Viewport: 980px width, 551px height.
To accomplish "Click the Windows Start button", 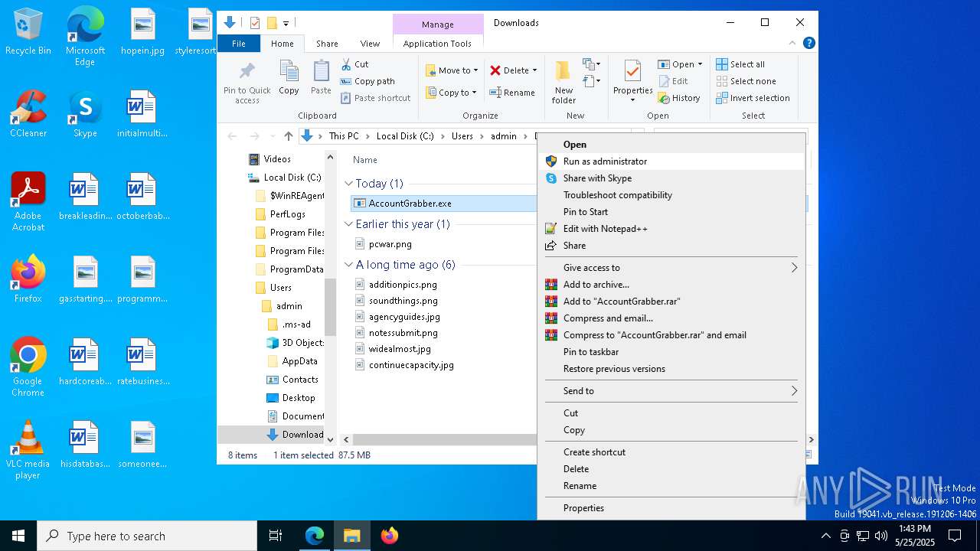I will pos(18,536).
